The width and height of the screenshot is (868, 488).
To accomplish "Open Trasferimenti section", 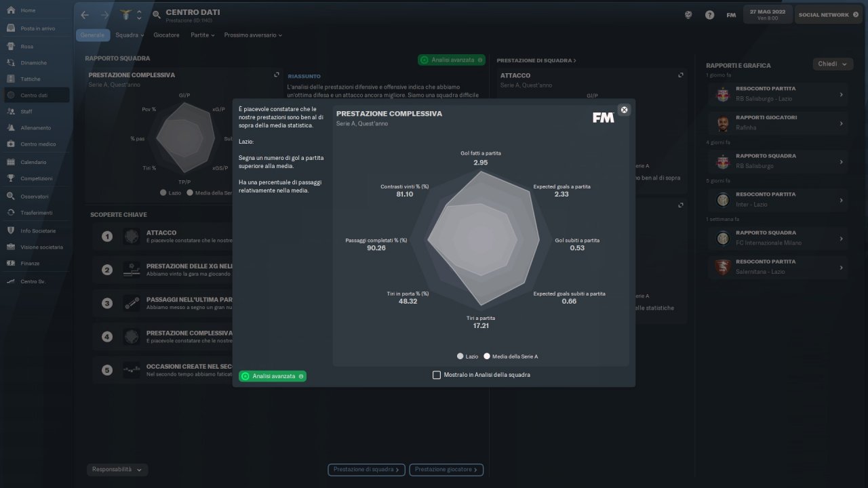I will coord(36,213).
